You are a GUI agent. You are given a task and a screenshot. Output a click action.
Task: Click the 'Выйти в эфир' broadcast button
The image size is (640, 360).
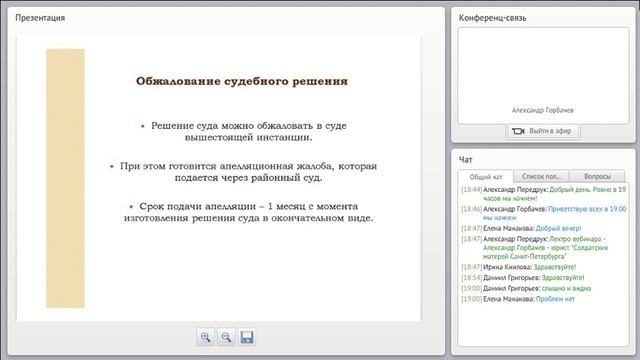543,131
